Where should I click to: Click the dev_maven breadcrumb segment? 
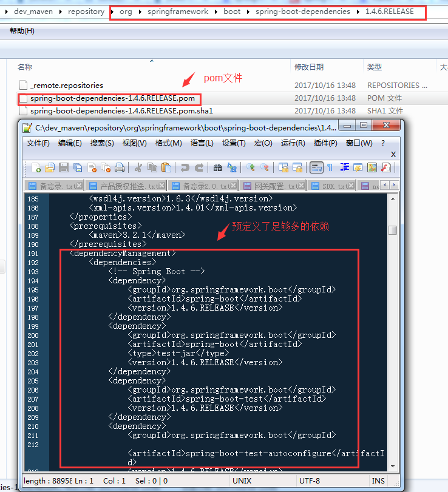click(33, 12)
